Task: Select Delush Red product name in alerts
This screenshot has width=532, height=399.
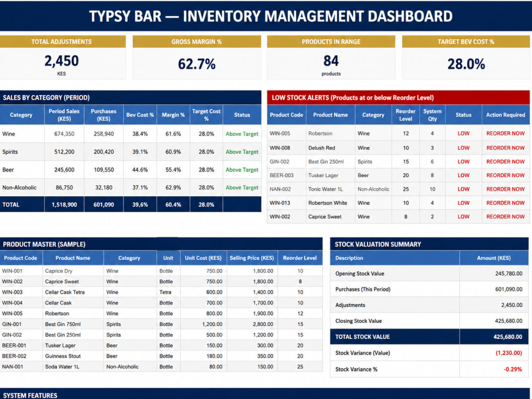Action: point(322,148)
